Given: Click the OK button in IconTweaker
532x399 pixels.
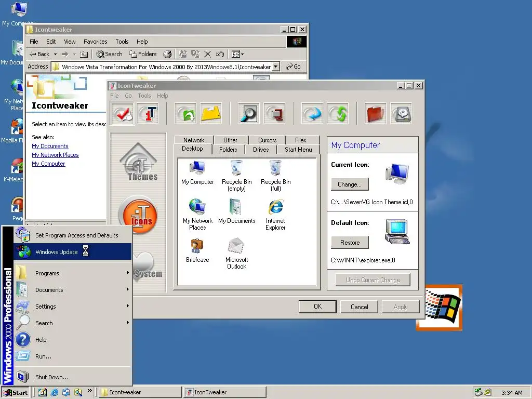Looking at the screenshot, I should click(x=317, y=307).
